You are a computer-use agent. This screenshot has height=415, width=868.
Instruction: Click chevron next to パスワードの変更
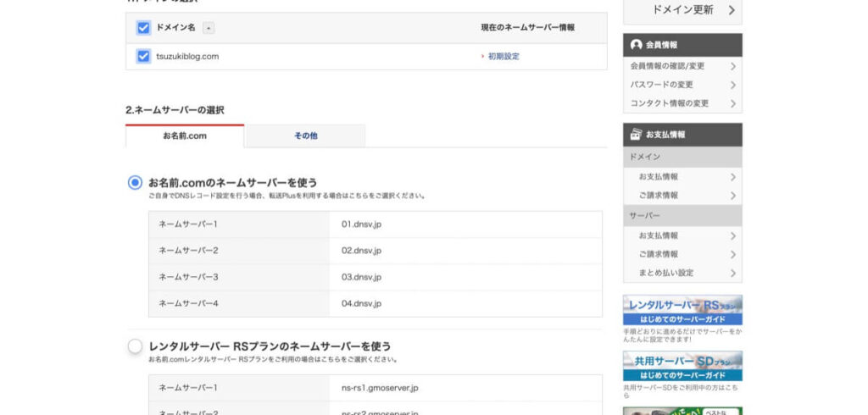point(733,86)
